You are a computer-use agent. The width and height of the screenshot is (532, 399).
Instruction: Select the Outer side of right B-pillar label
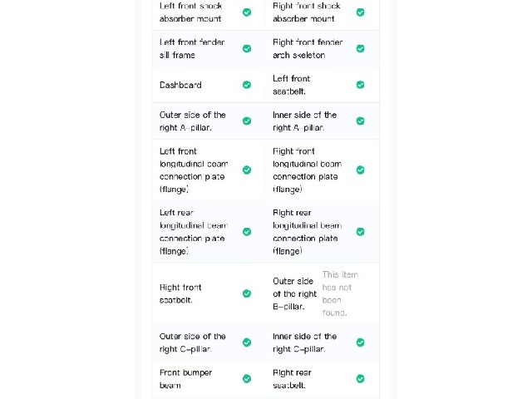pos(294,293)
